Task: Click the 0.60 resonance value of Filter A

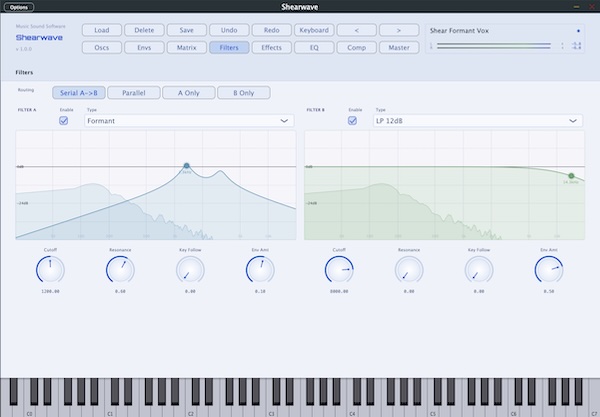Action: coord(120,292)
